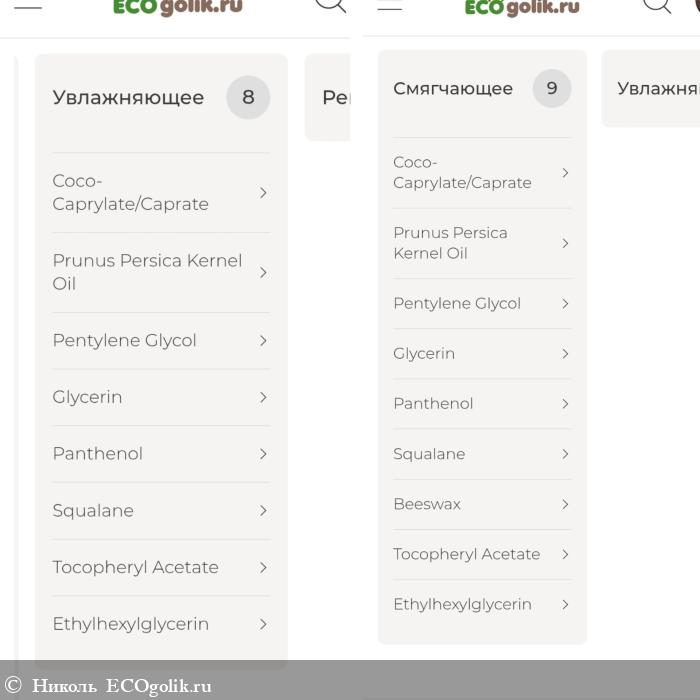This screenshot has width=700, height=700.
Task: Click the ECOgolik.ru logo in the right screenshot
Action: pos(521,8)
